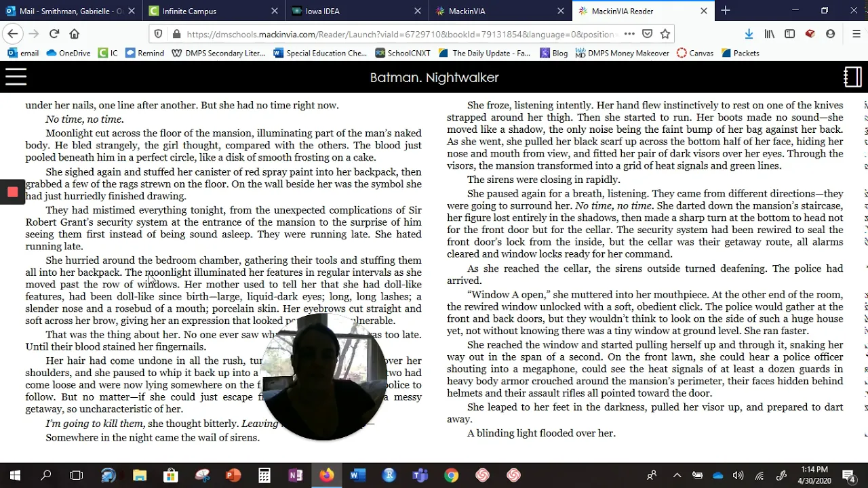Open DMPS Money Makeover bookmark

[622, 53]
